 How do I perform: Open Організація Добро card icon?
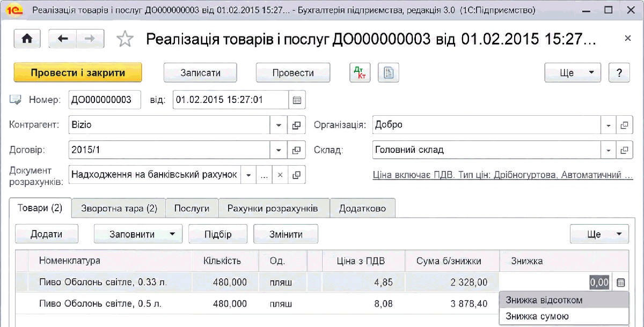(624, 125)
